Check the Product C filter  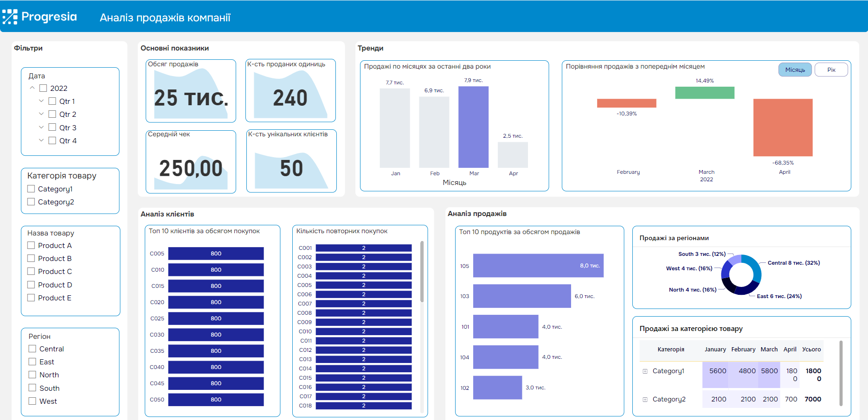31,271
